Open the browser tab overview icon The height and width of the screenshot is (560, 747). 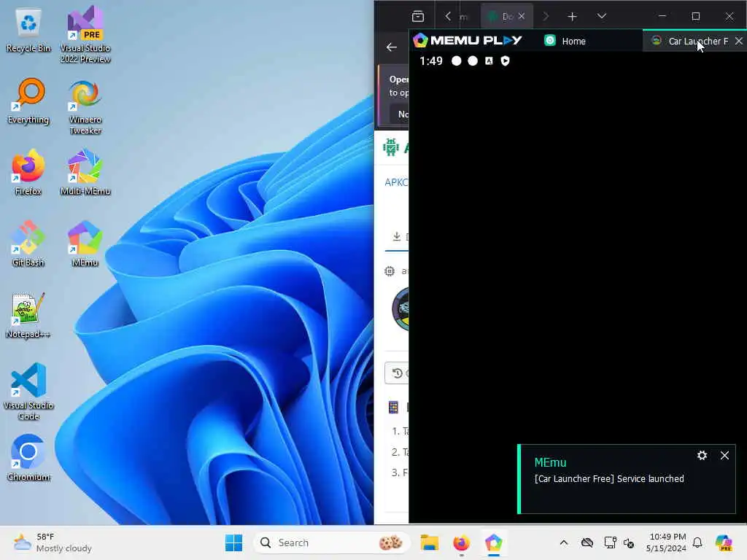coord(418,16)
